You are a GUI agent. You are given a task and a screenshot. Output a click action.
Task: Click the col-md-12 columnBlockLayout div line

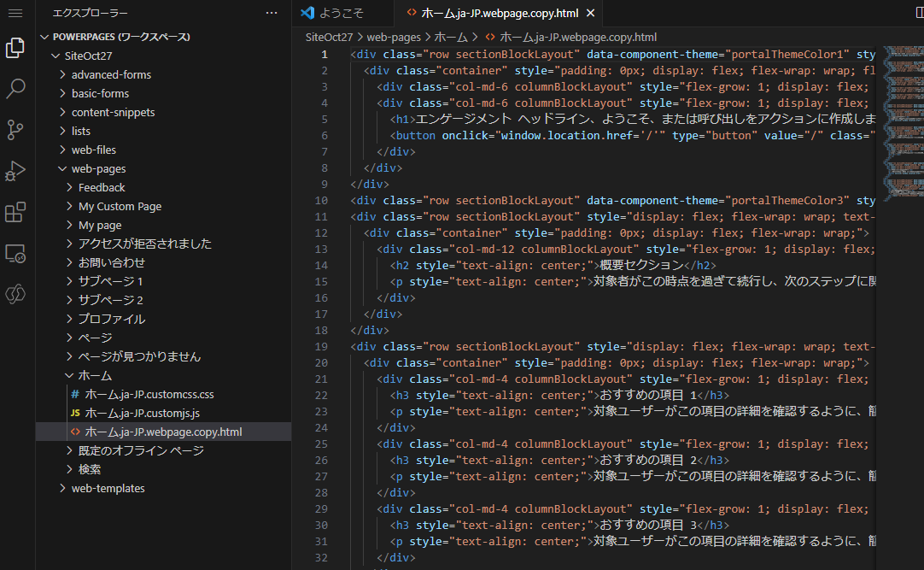[x=626, y=250]
